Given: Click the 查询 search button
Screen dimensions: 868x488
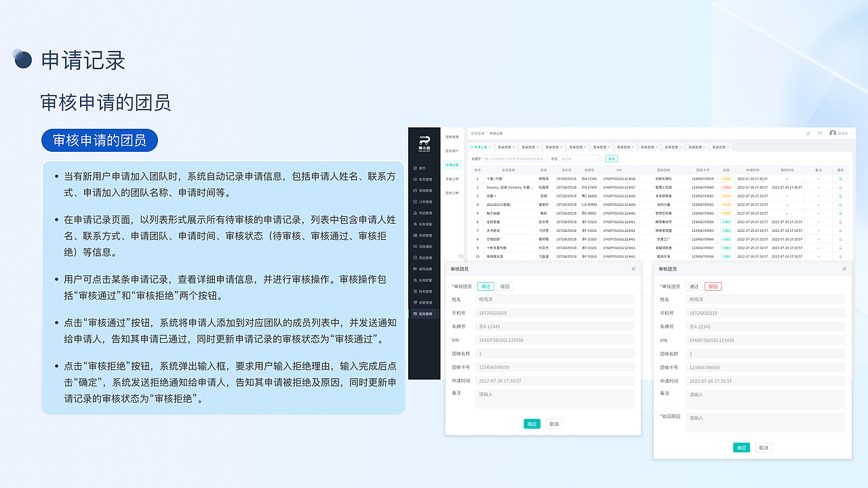Looking at the screenshot, I should click(x=612, y=159).
